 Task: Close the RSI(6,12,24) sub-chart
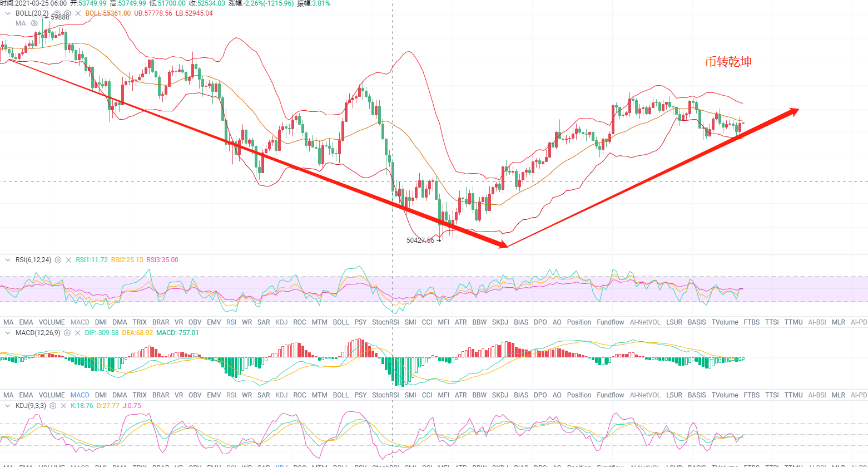[69, 260]
